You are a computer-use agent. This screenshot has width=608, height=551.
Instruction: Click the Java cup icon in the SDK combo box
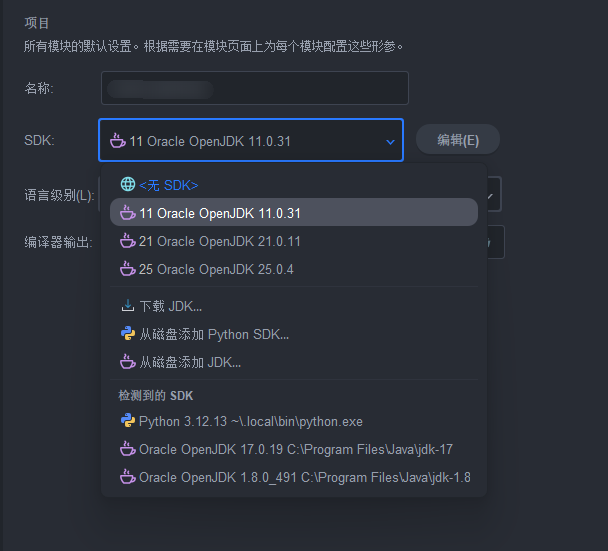[x=117, y=141]
